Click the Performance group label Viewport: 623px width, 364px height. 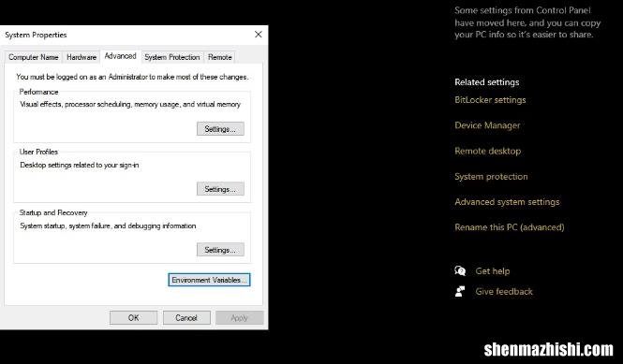pyautogui.click(x=39, y=92)
